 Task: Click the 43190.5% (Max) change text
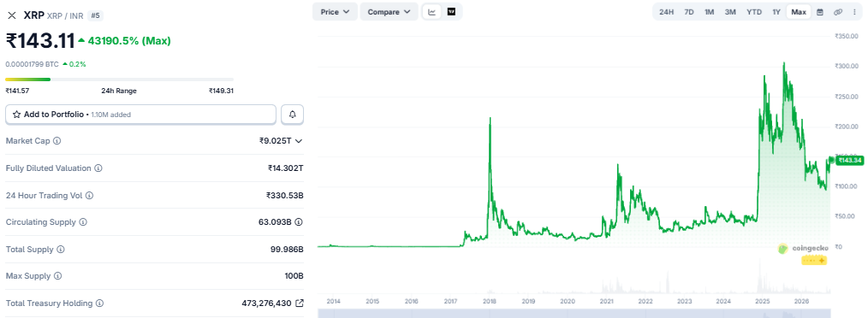(128, 40)
